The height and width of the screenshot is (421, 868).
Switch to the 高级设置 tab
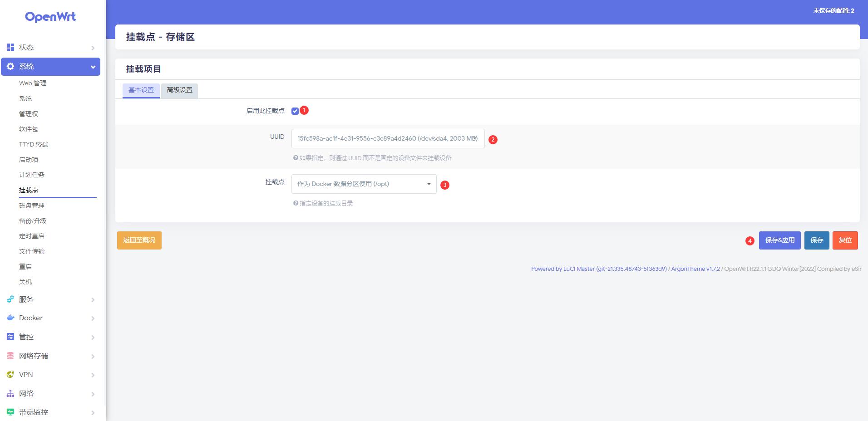click(179, 90)
